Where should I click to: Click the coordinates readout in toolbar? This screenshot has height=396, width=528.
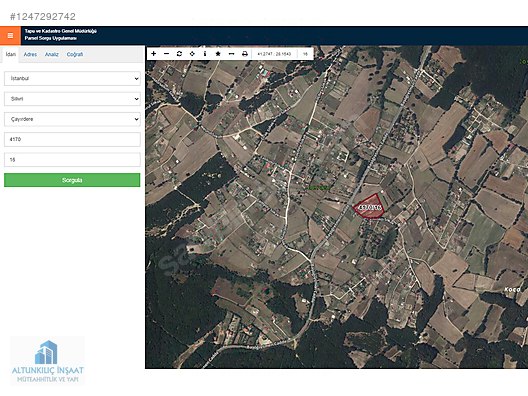pos(274,54)
